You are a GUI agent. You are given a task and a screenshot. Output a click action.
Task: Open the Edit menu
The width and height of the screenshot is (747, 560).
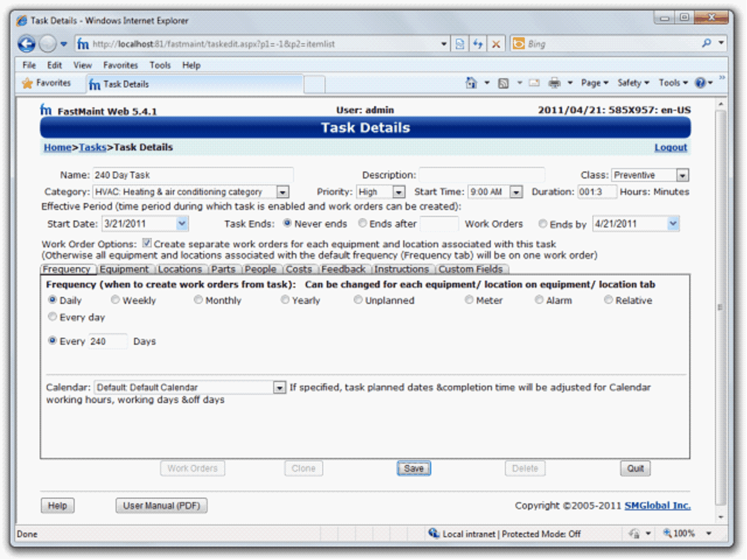click(54, 65)
